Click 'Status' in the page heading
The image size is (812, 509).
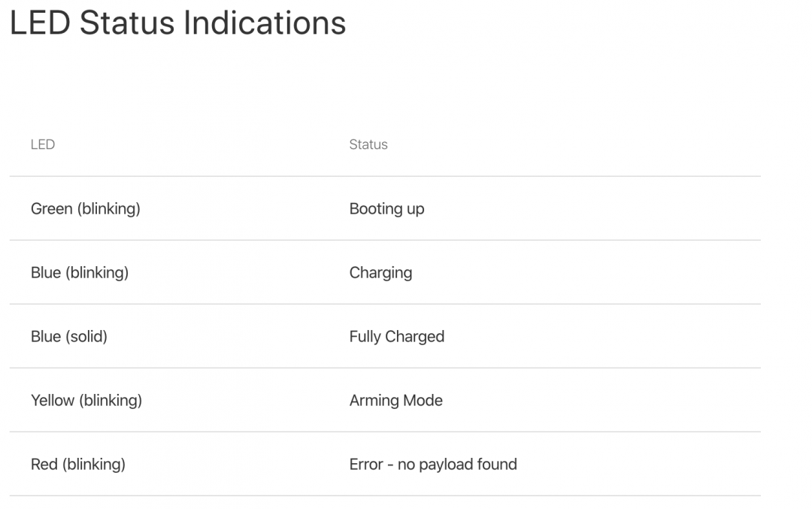(x=127, y=23)
